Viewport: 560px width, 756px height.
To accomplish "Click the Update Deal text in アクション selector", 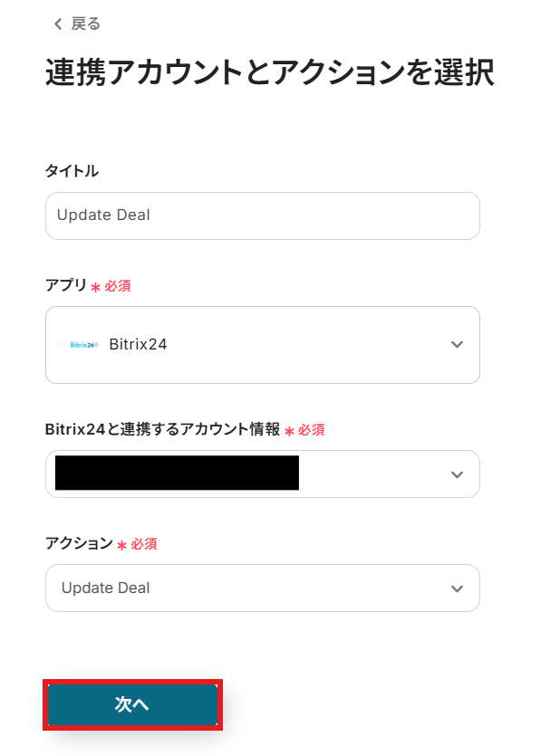I will point(106,589).
